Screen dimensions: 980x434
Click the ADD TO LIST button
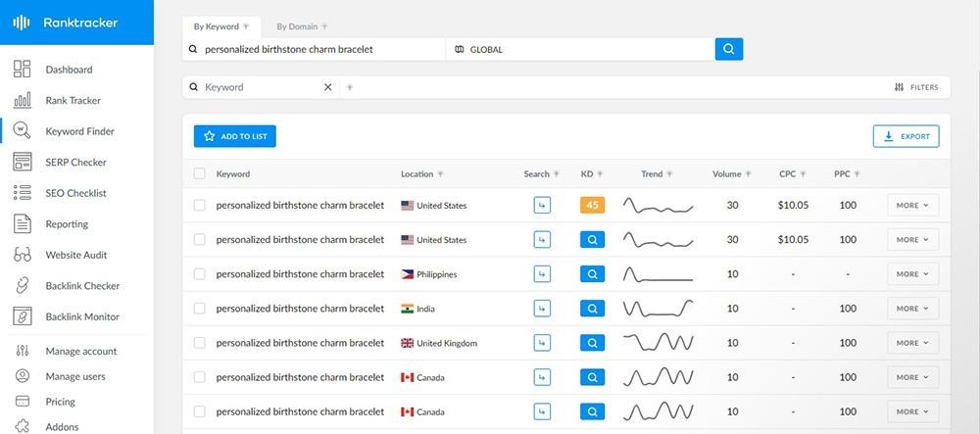coord(235,136)
